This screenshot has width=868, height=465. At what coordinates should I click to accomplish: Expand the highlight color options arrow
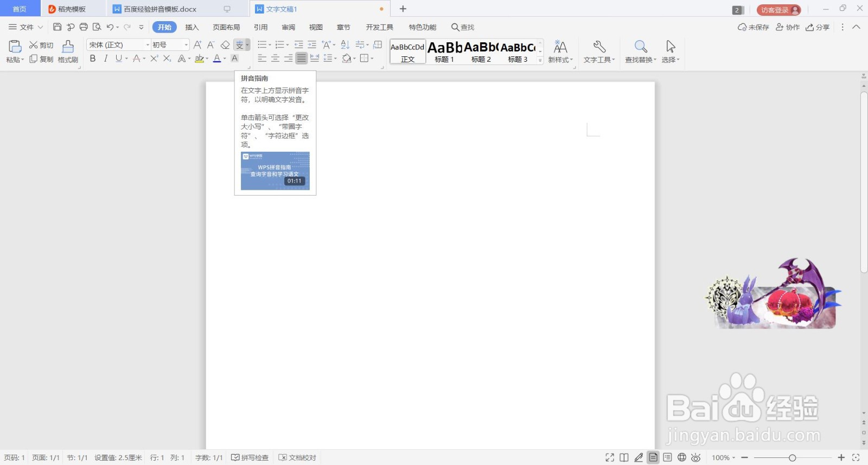[x=207, y=59]
